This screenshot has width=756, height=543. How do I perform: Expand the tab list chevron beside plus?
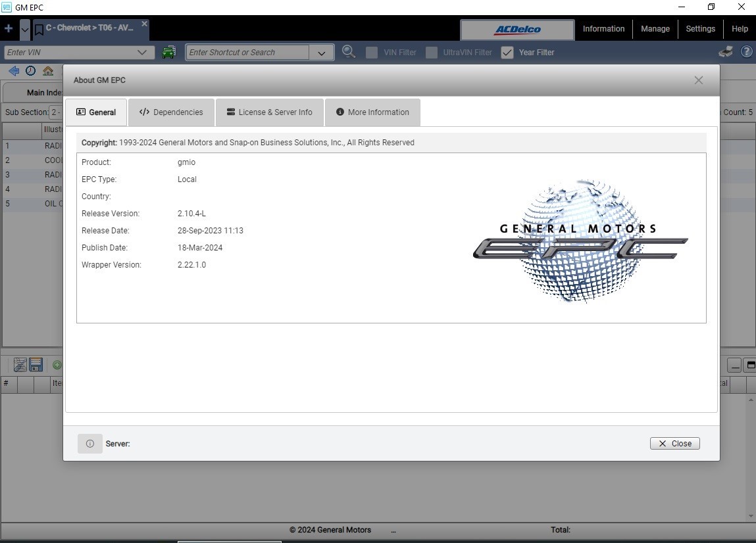point(25,30)
